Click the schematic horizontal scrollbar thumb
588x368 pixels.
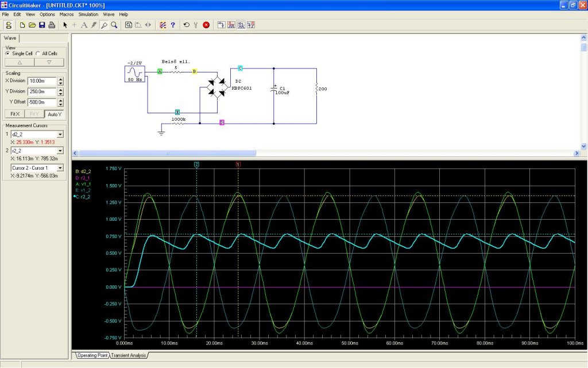[168, 153]
